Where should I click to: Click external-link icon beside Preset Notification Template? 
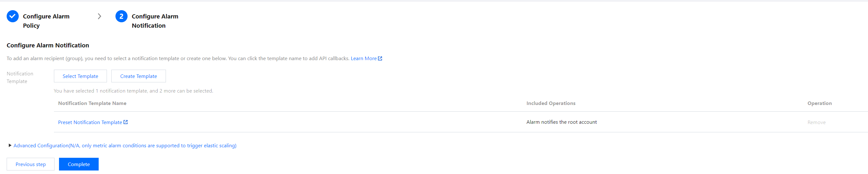(126, 122)
